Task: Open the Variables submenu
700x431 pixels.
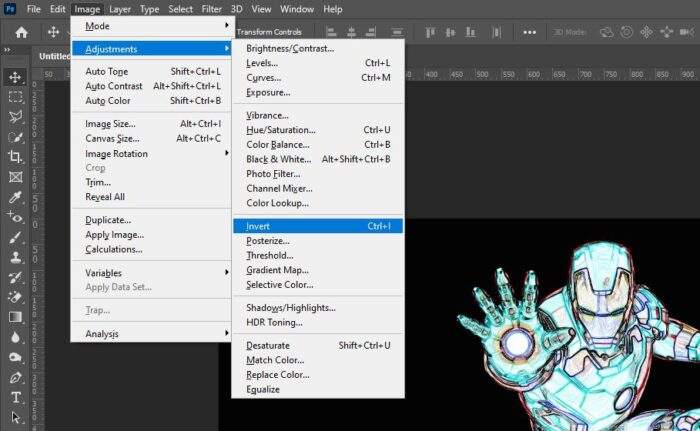Action: 151,272
